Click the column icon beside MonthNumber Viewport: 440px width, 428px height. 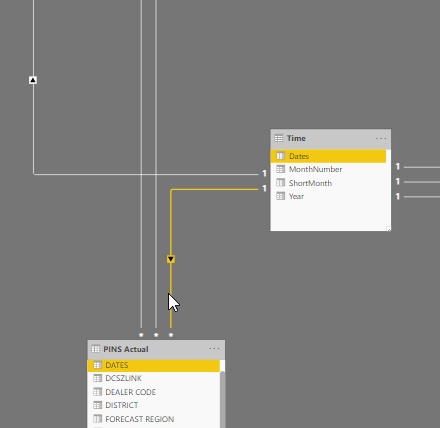point(281,169)
